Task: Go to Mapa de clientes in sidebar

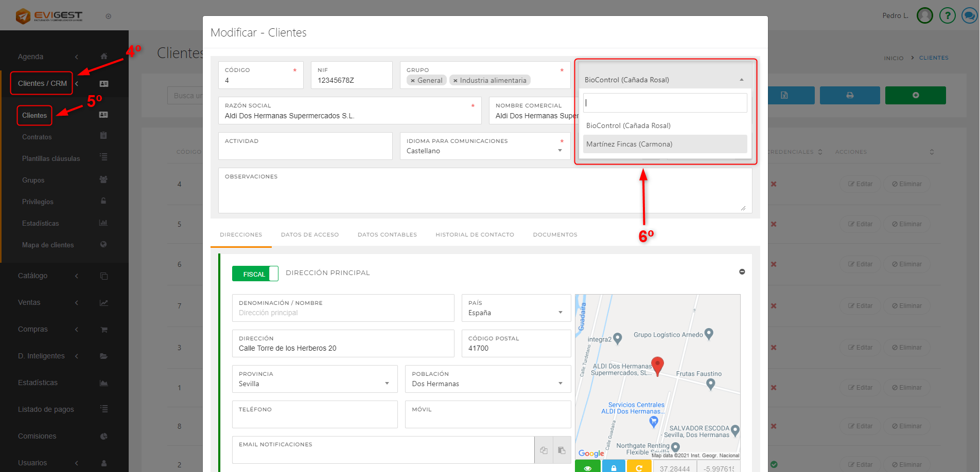Action: click(x=48, y=245)
